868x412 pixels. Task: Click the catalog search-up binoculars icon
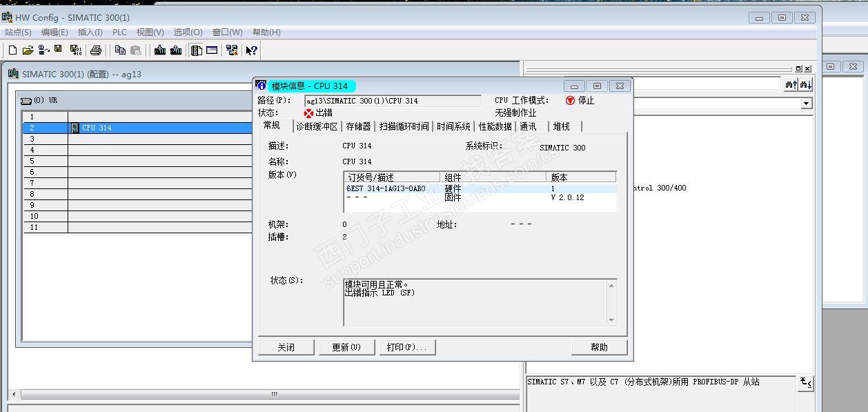coord(791,84)
